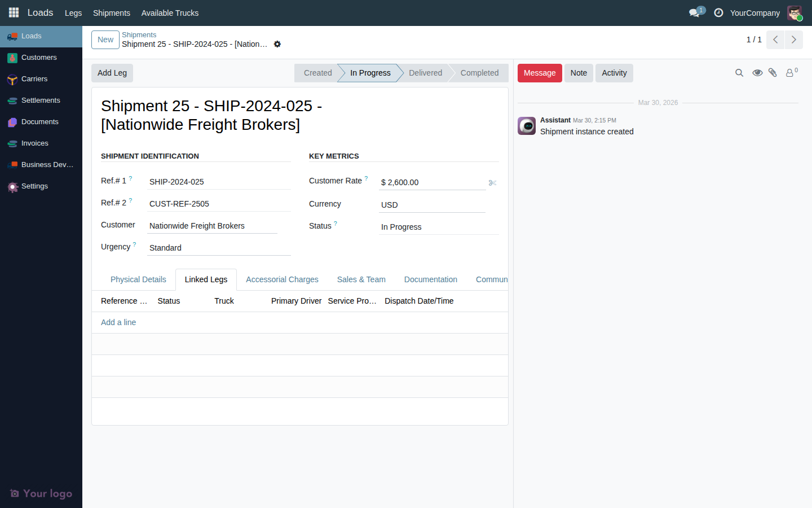Select the In Progress stage
Viewport: 812px width, 508px height.
[370, 73]
